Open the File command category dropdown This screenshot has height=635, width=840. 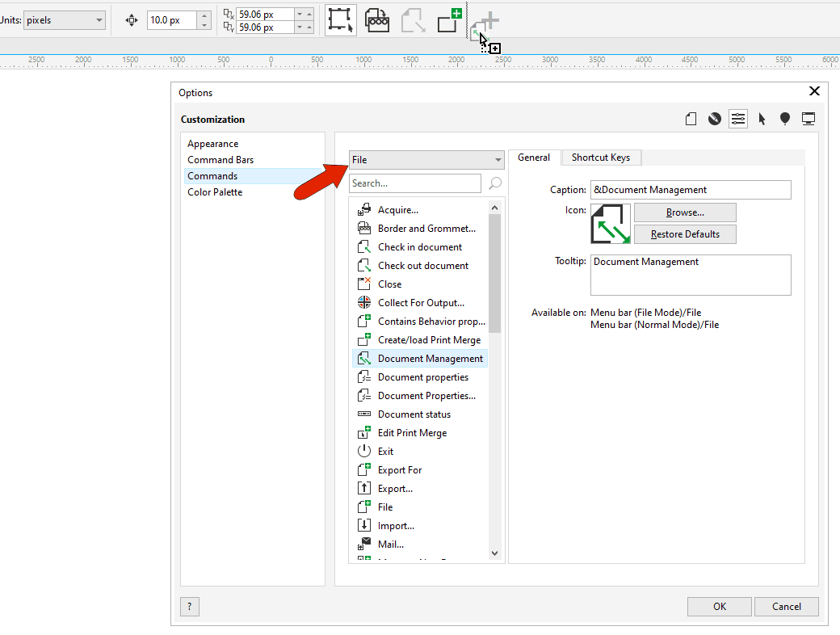point(426,159)
